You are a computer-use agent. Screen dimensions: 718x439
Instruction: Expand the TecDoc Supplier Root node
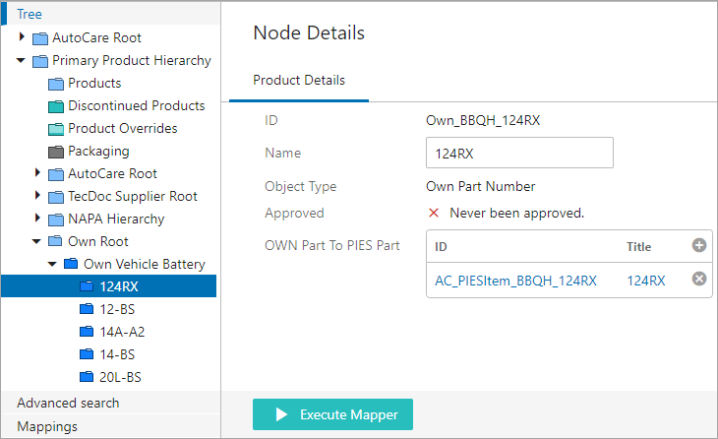[x=38, y=195]
